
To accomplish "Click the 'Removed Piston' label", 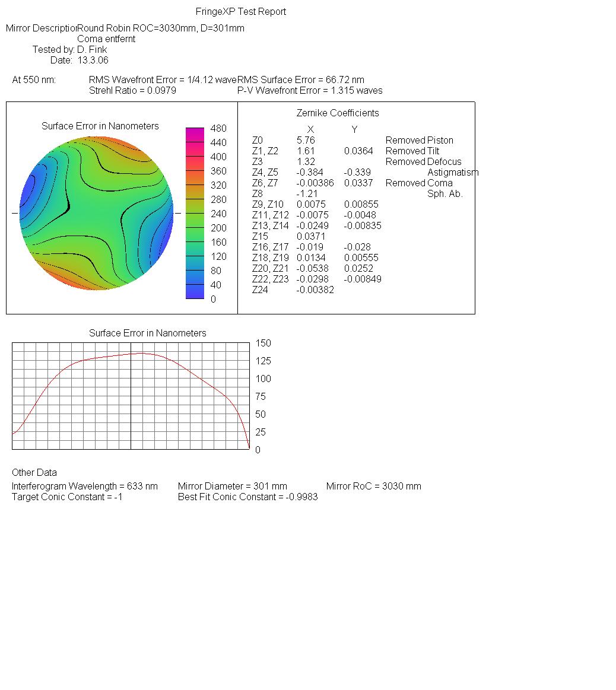I will coord(419,141).
